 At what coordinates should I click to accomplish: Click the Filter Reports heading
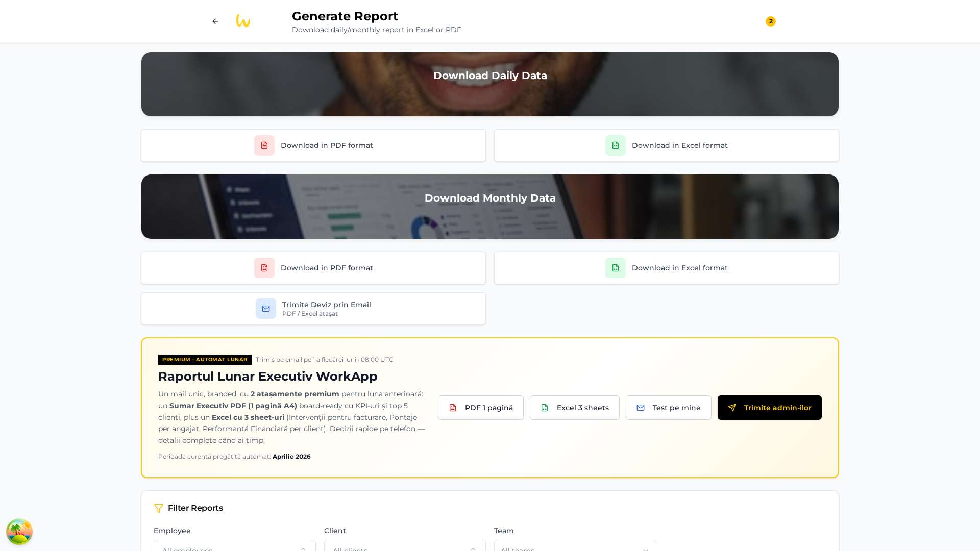[195, 508]
